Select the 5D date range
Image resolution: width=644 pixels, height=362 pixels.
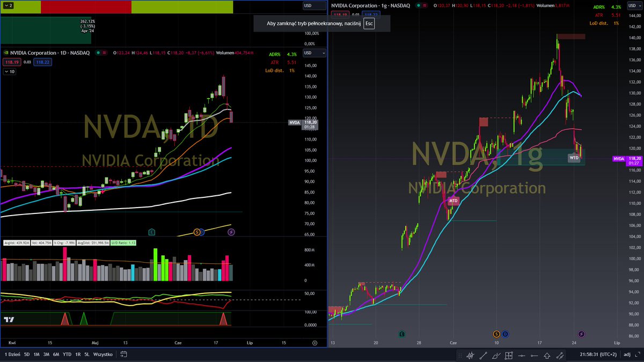pyautogui.click(x=27, y=354)
